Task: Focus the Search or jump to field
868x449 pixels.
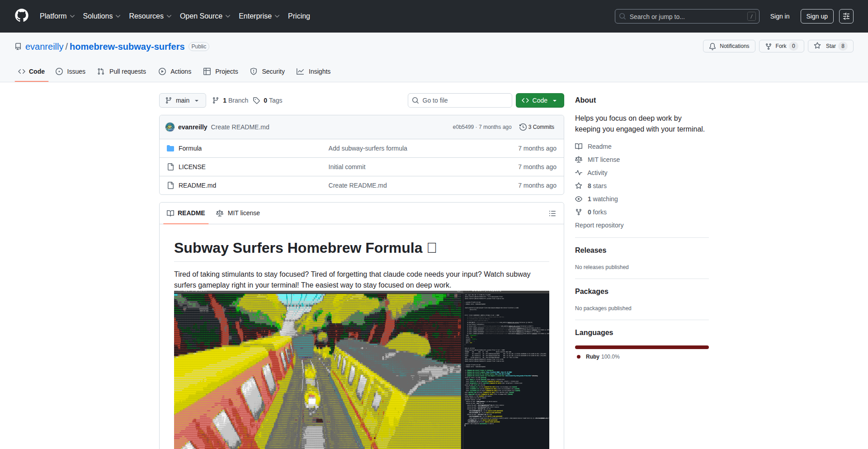Action: pos(687,16)
